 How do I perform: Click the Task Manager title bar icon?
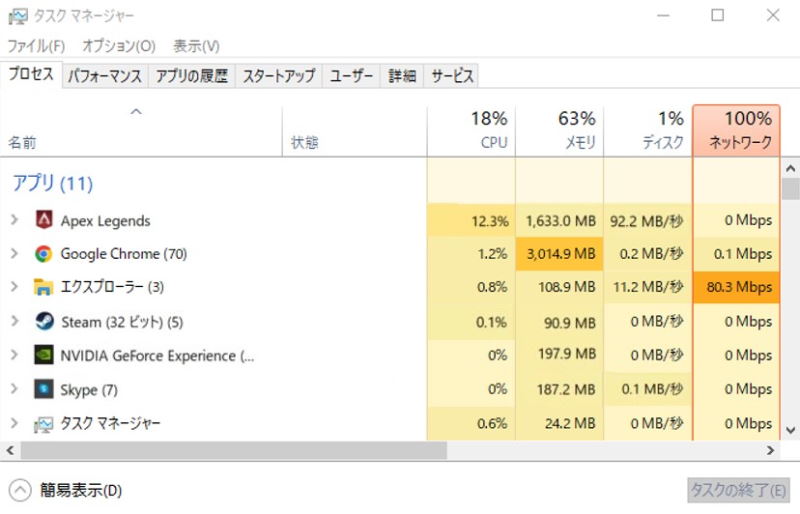click(18, 16)
